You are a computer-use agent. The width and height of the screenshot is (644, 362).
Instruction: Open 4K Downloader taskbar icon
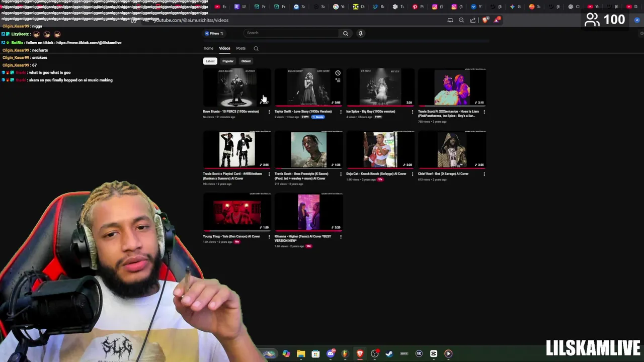pos(419,354)
